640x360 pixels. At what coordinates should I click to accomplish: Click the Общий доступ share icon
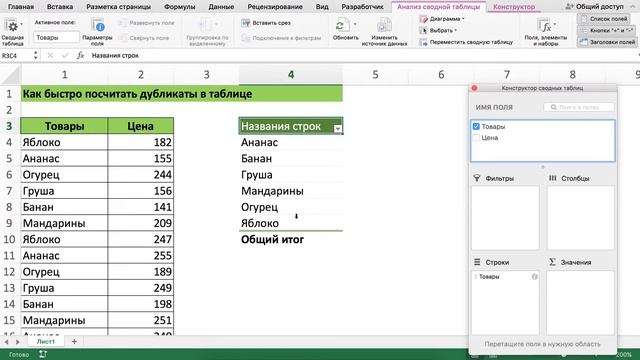coord(569,7)
